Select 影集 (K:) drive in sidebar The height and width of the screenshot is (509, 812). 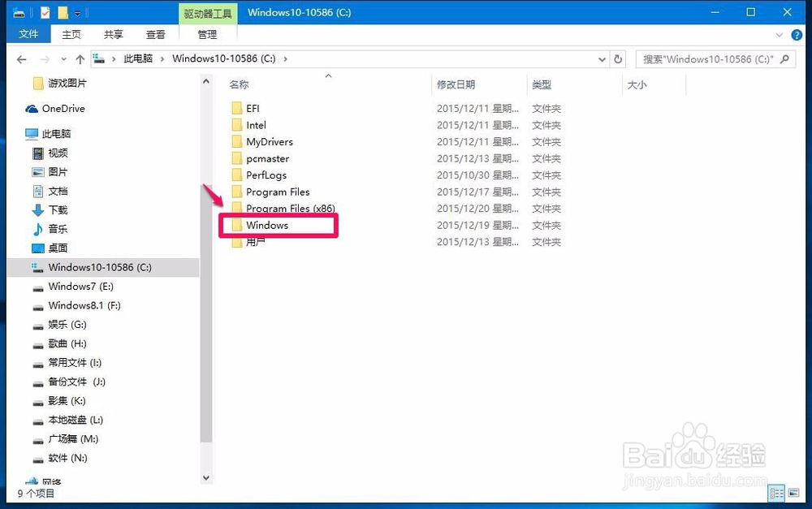(x=67, y=401)
